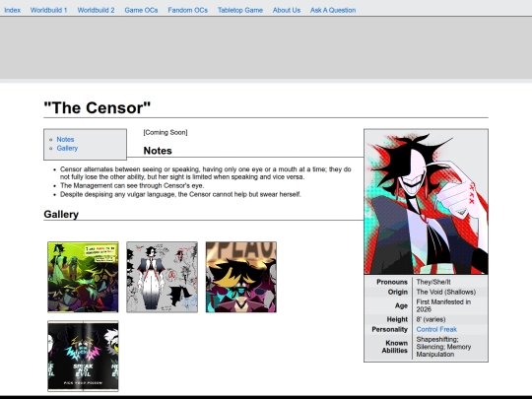This screenshot has width=532, height=399.
Task: Click the note about despising vulgar language
Action: [x=180, y=194]
